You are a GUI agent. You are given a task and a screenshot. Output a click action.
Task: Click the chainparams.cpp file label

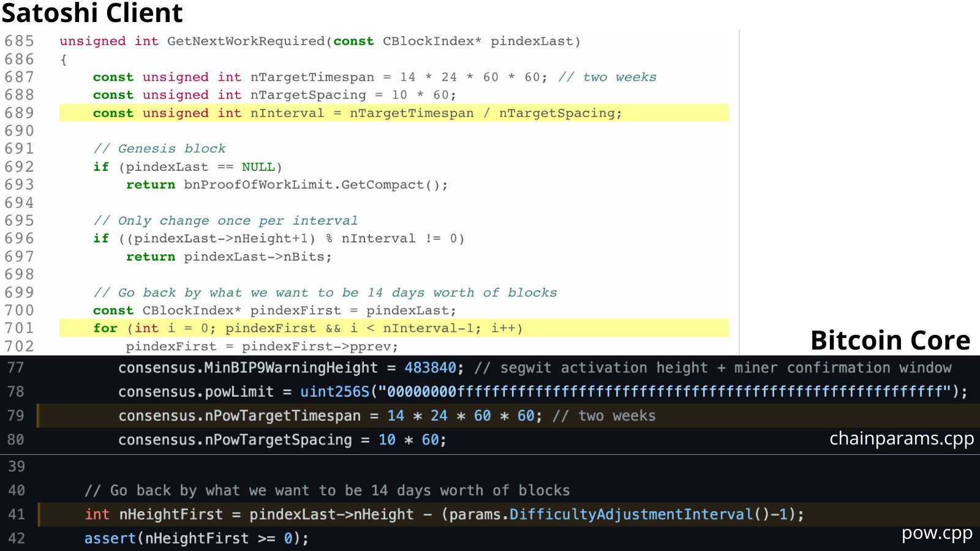coord(901,439)
